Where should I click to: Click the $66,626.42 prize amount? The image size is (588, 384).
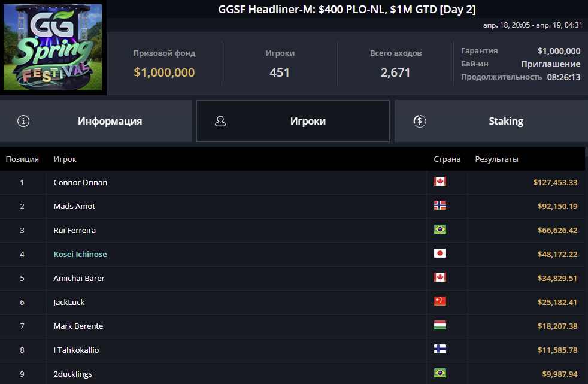tap(557, 230)
